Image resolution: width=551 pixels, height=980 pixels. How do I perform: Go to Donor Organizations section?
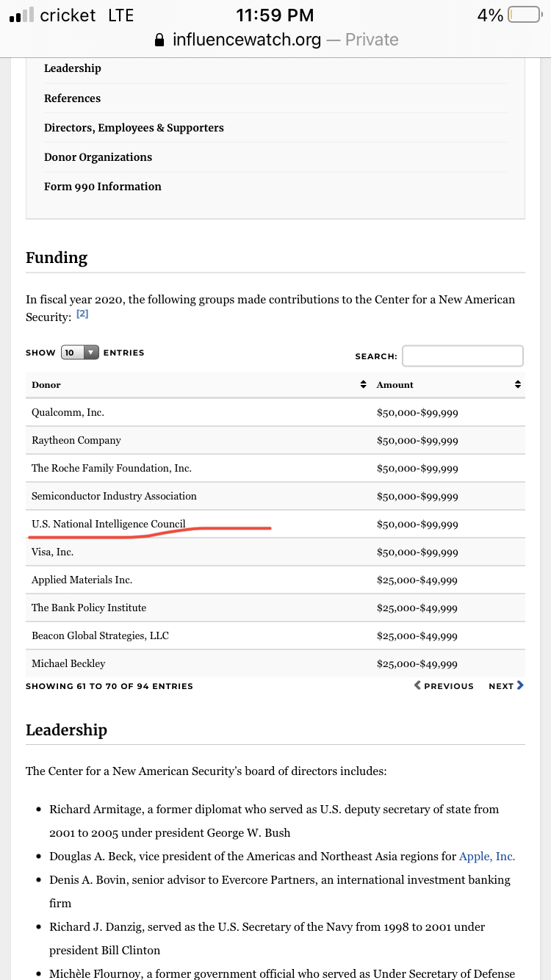point(98,157)
